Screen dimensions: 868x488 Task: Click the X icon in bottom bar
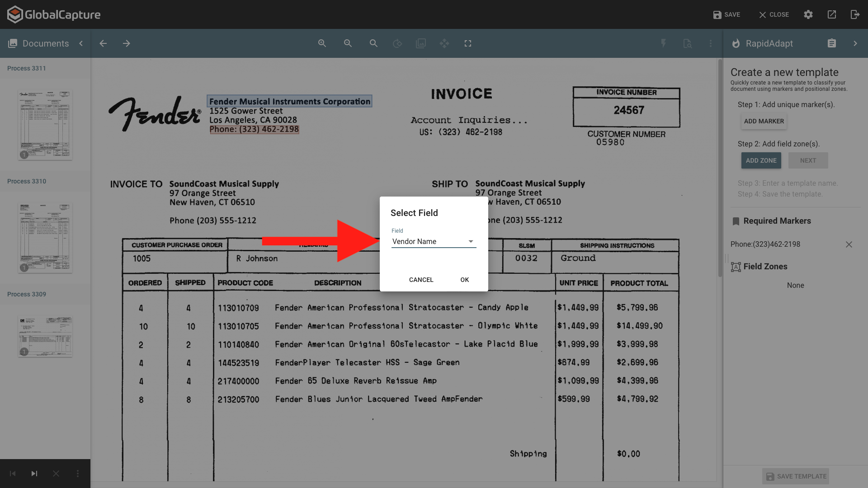coord(56,474)
